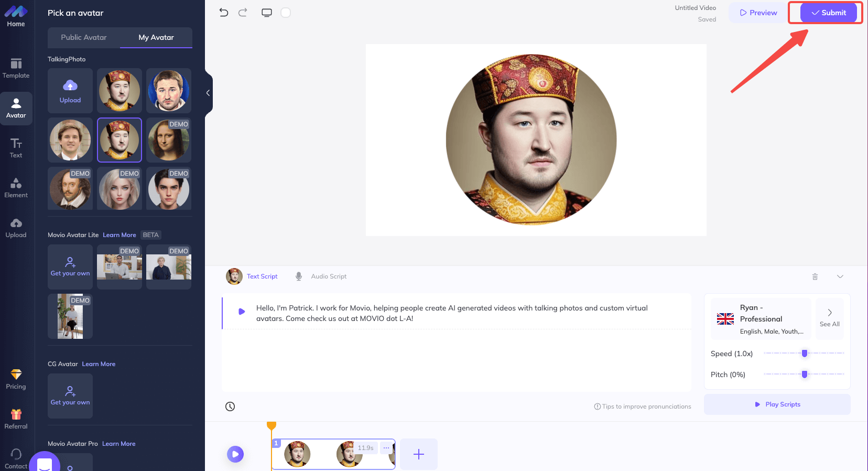This screenshot has width=868, height=471.
Task: Open the scene options ellipsis menu
Action: tap(386, 448)
